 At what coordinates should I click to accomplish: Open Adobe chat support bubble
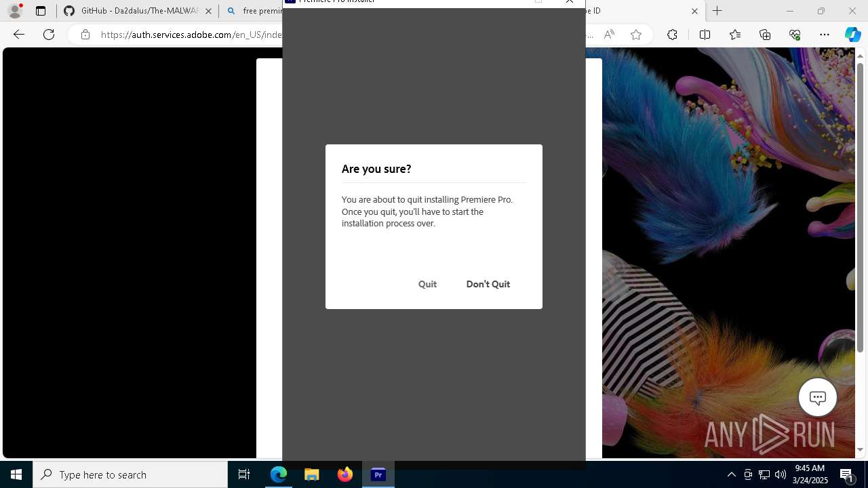click(x=817, y=397)
